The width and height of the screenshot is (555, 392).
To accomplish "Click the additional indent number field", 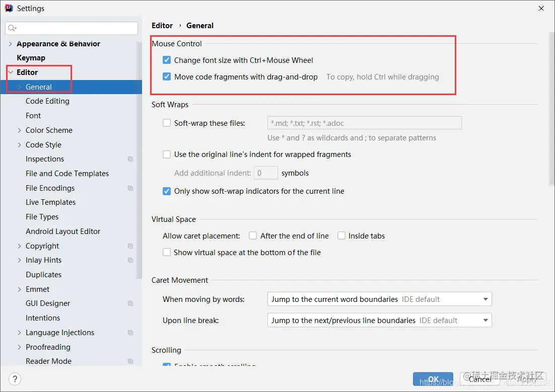I will point(266,173).
